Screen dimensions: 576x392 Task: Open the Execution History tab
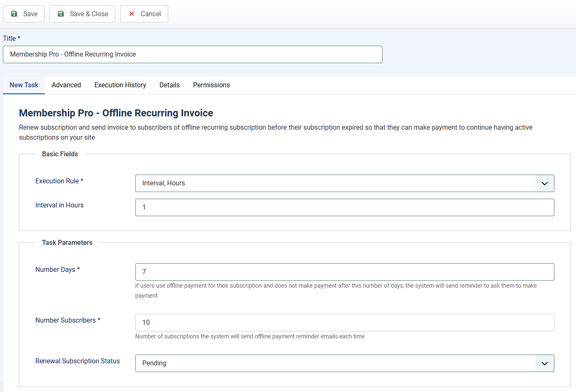click(x=120, y=85)
